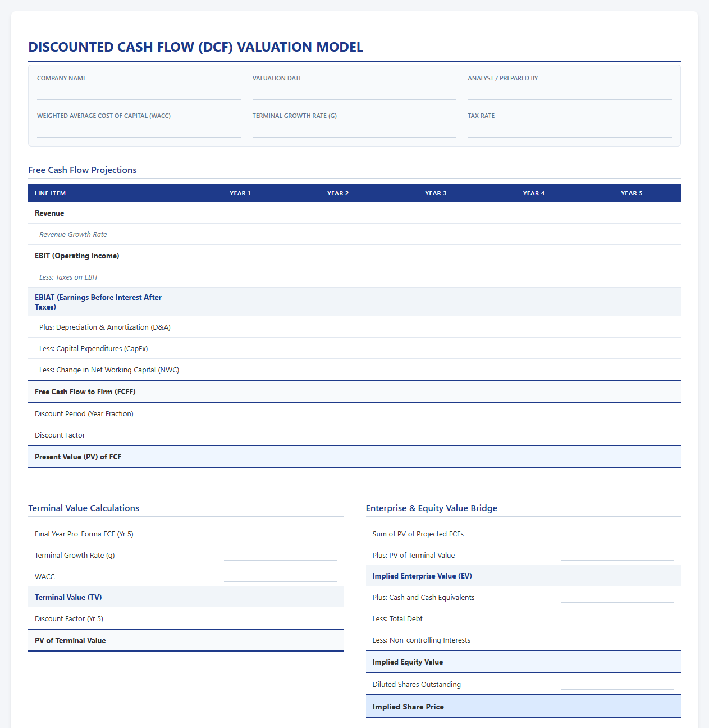Select the Less: Taxes on EBIT label
This screenshot has height=728, width=709.
click(x=68, y=277)
